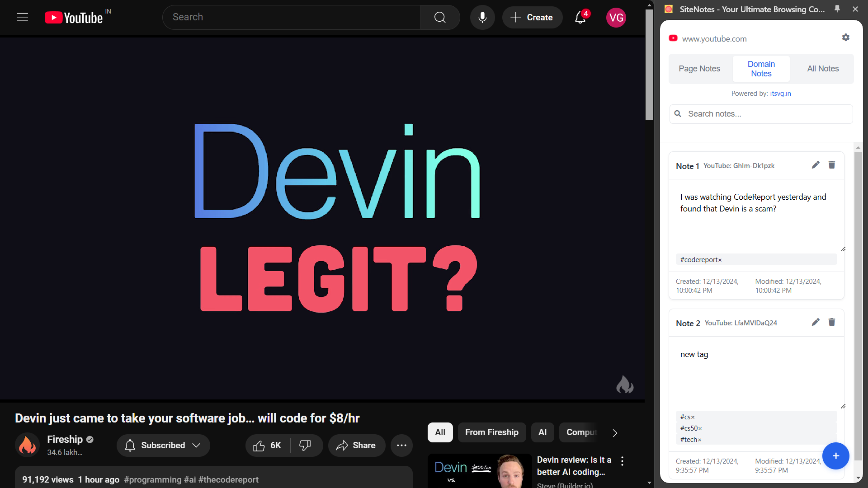
Task: Open the #ai hashtag link
Action: [x=190, y=479]
